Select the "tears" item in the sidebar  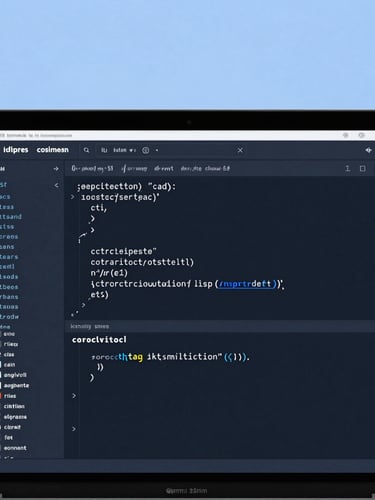[x=9, y=257]
